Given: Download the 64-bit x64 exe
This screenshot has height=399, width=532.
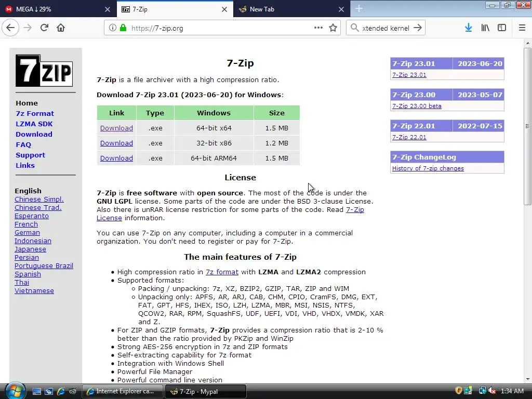Looking at the screenshot, I should 116,128.
